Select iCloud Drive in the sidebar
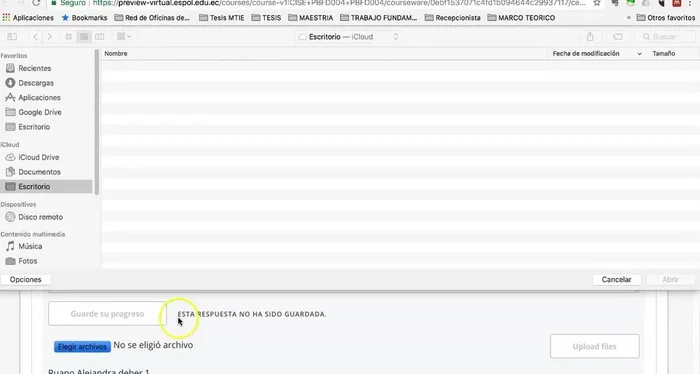This screenshot has width=700, height=374. [38, 157]
